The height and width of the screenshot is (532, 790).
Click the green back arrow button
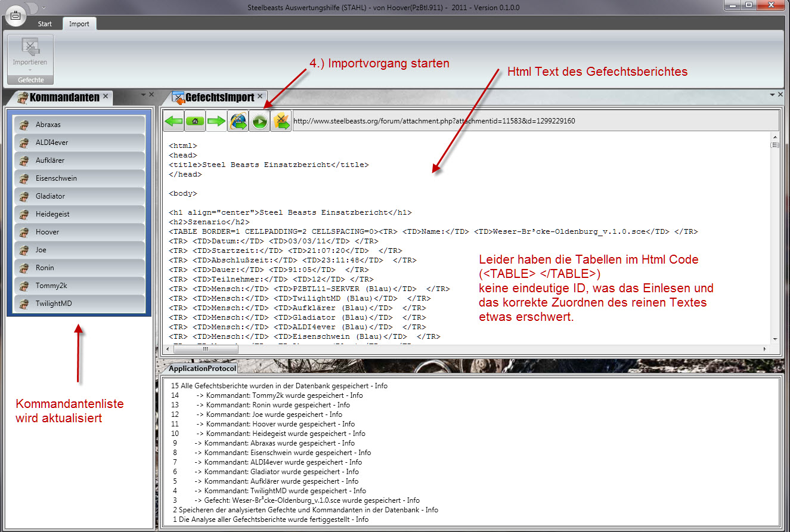point(174,121)
